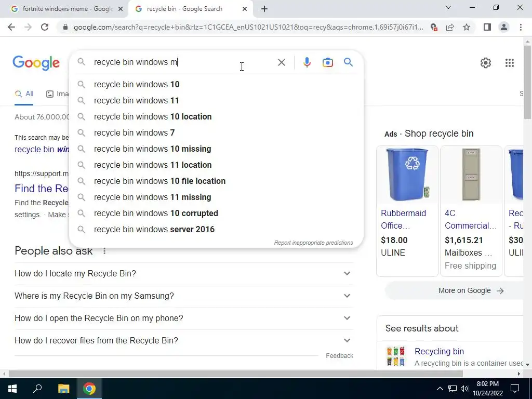The height and width of the screenshot is (399, 532).
Task: Open search by image camera icon
Action: pyautogui.click(x=327, y=62)
